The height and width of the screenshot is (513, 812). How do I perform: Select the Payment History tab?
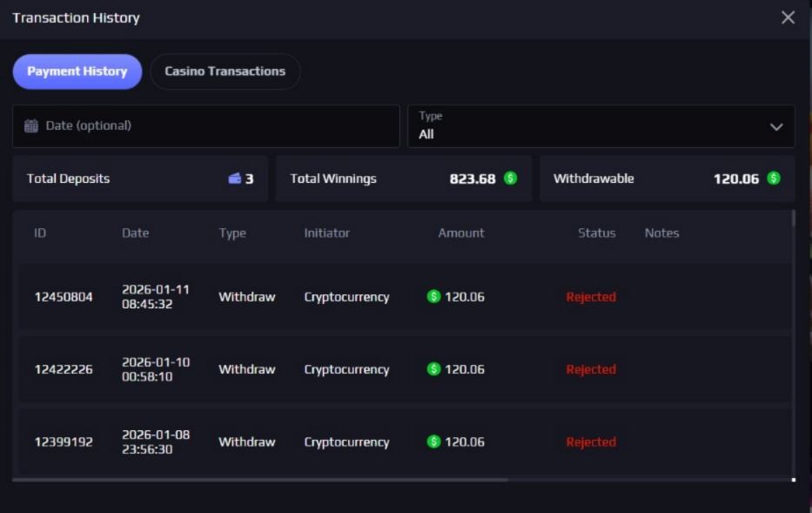tap(77, 71)
